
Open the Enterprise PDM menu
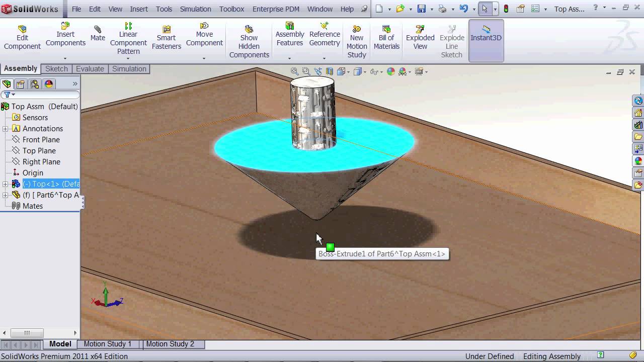276,9
